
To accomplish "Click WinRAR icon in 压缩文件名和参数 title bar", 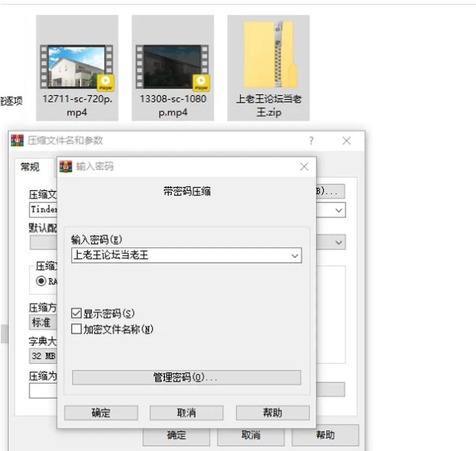I will click(17, 140).
